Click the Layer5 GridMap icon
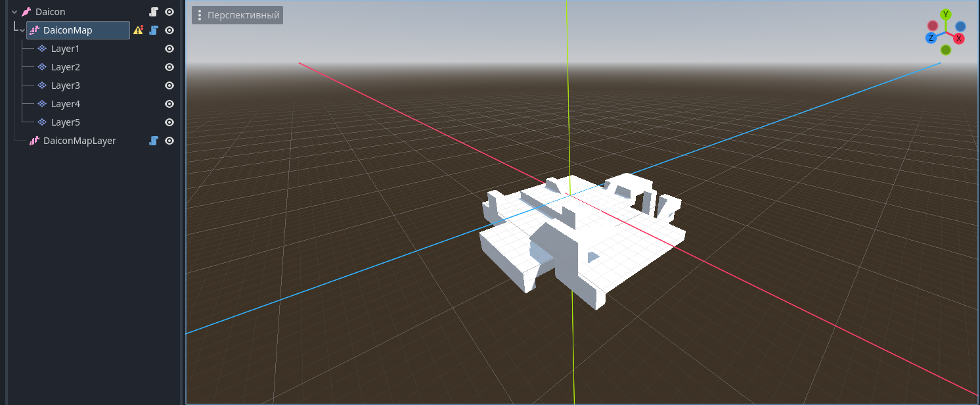Image resolution: width=980 pixels, height=405 pixels. click(42, 122)
